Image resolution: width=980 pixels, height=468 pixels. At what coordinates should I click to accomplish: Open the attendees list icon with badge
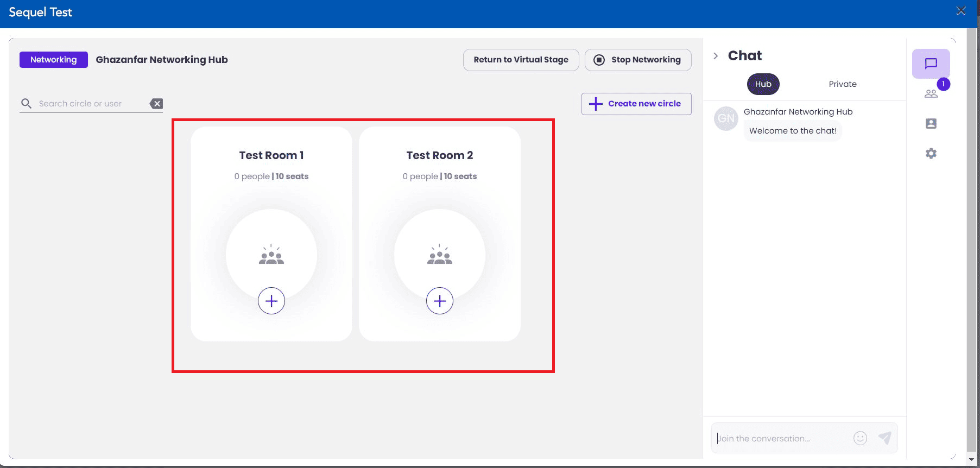click(931, 93)
